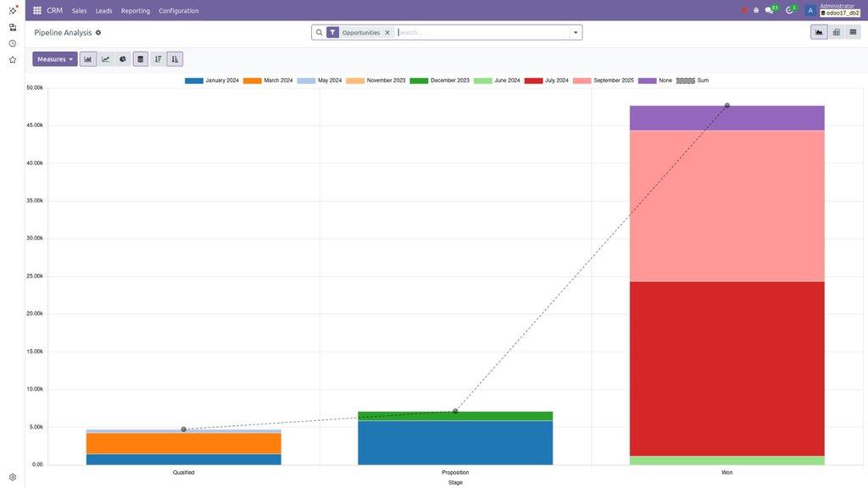Open the Filters funnel dropdown
Viewport: 868px width, 488px height.
tap(331, 31)
